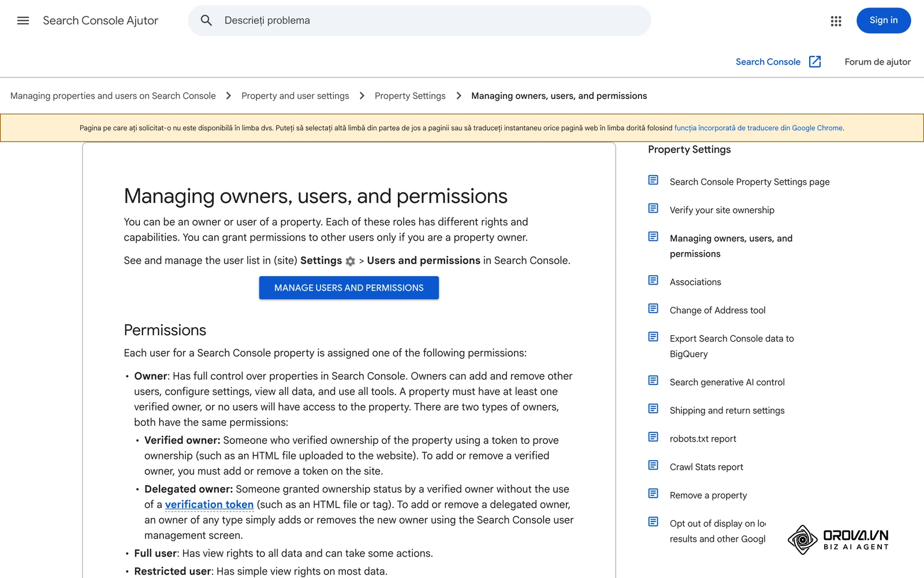Select Managing owners, users, and permissions in sidebar
The image size is (924, 578).
731,246
